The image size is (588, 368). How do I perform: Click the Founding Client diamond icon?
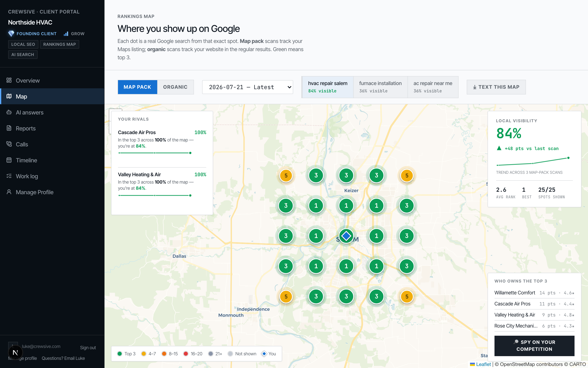tap(11, 34)
